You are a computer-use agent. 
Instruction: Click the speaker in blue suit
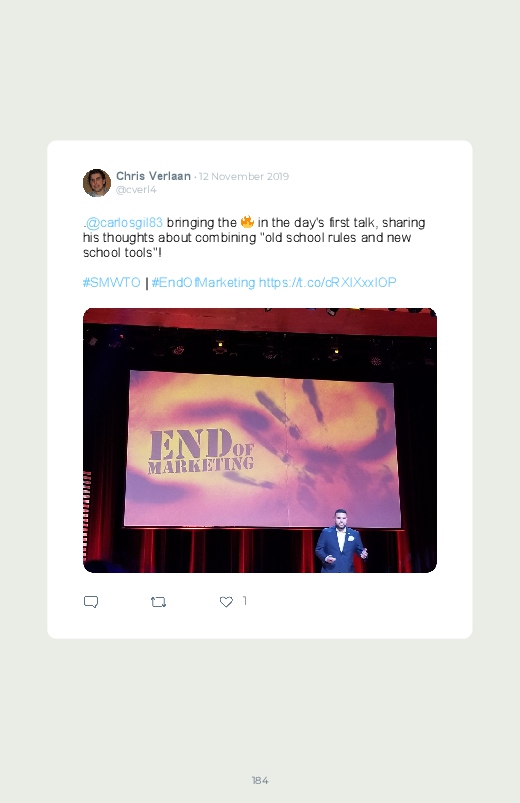(340, 541)
